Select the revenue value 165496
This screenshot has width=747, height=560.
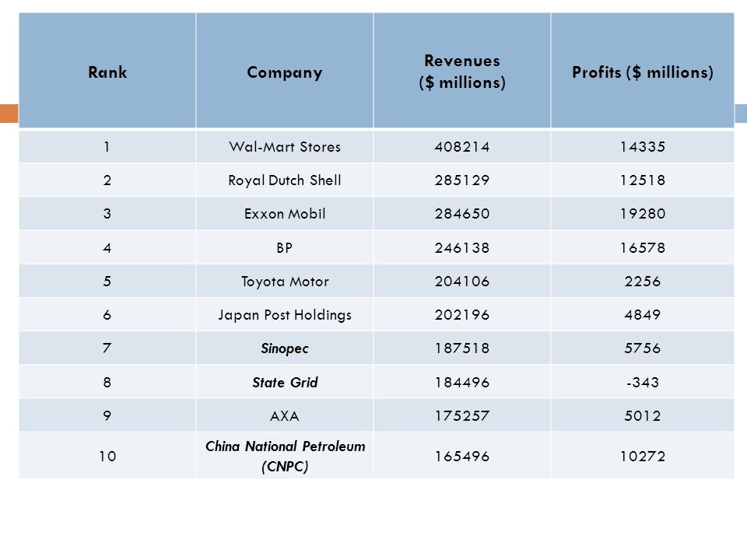[x=461, y=457]
